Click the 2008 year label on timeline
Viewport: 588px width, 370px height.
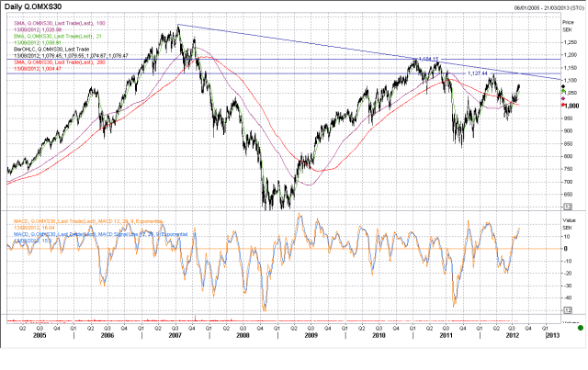click(x=242, y=336)
